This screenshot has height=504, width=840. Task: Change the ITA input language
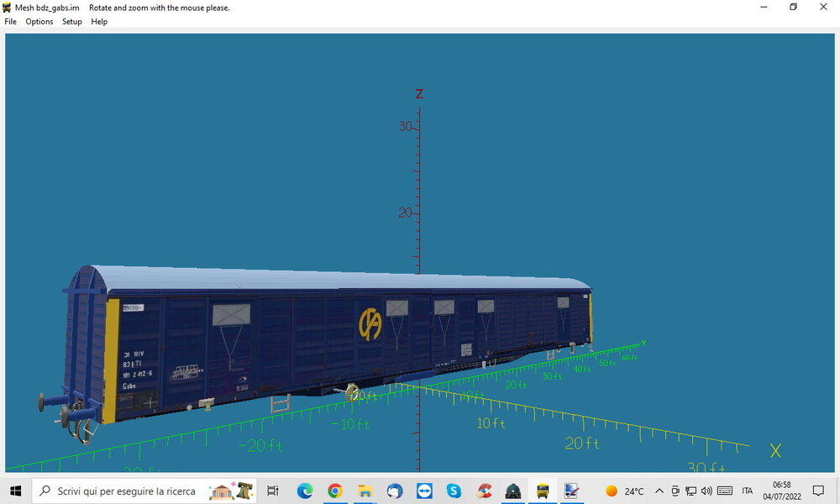click(748, 491)
